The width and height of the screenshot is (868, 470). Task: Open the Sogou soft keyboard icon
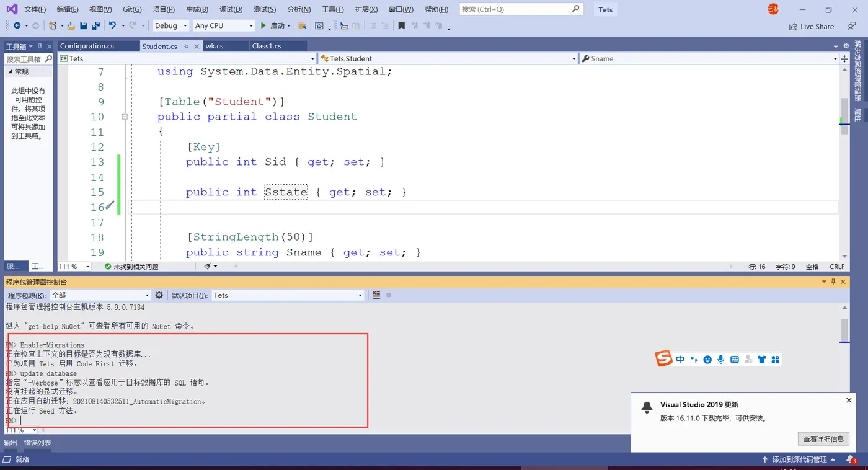735,359
